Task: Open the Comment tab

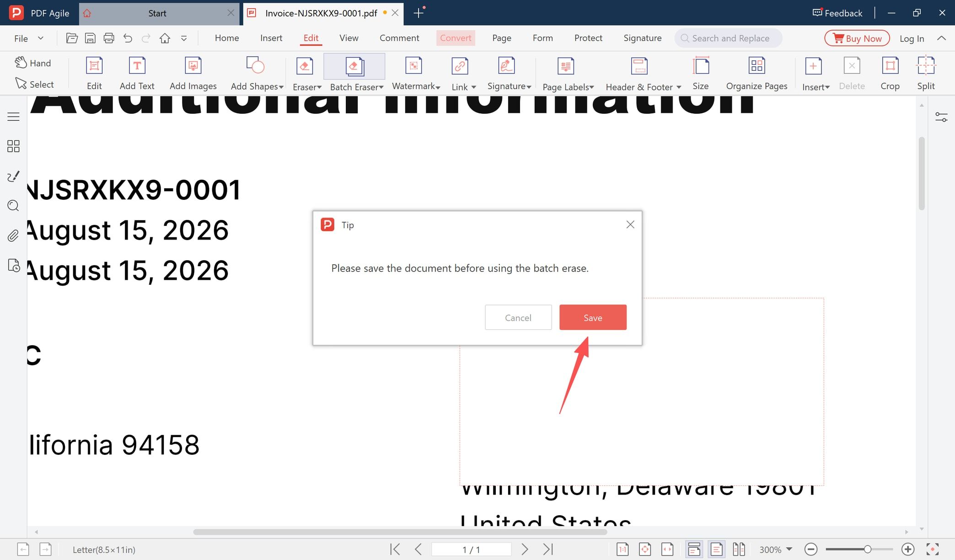Action: click(x=399, y=38)
